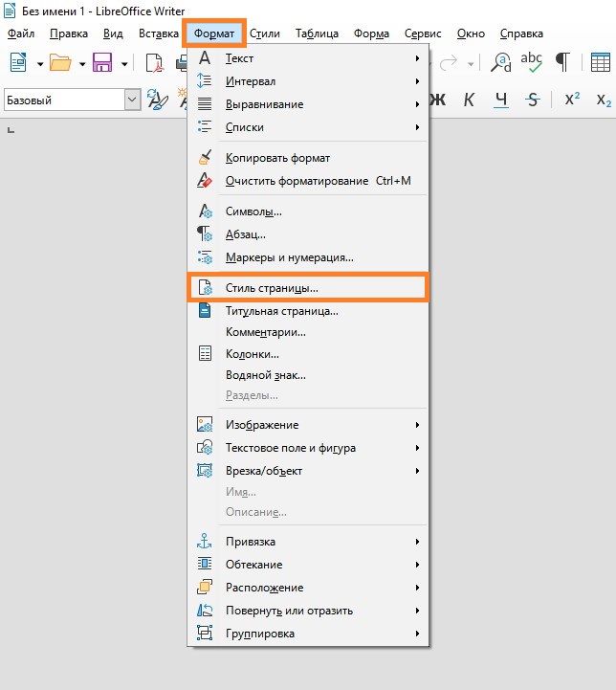Click Титульная страница option

click(x=281, y=311)
